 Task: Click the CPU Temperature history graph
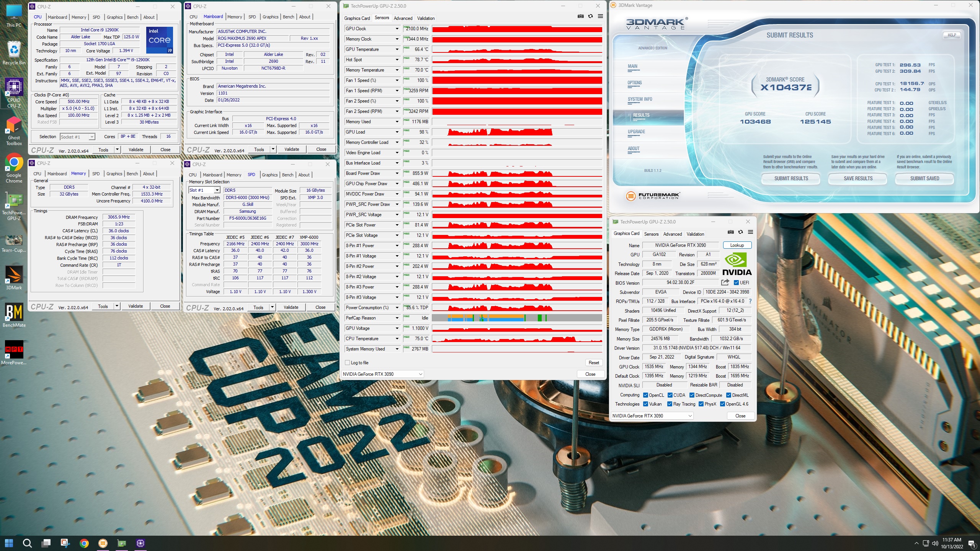[517, 339]
